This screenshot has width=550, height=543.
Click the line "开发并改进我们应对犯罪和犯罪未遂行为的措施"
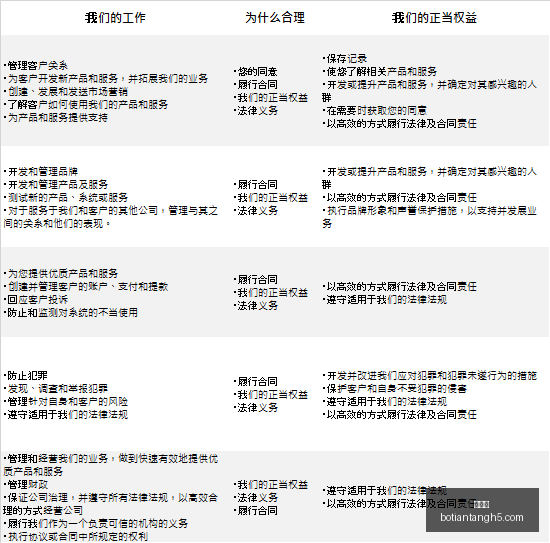(x=429, y=375)
